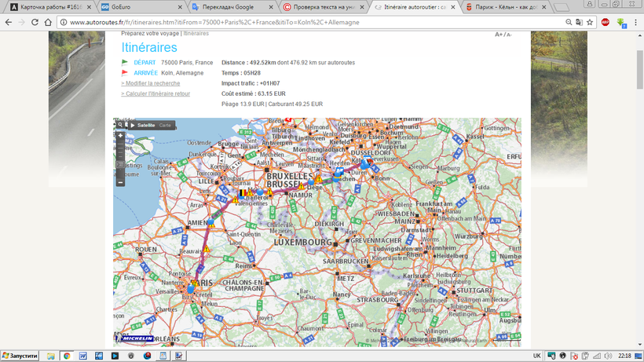
Task: Click the A+/A- text size control
Action: point(503,35)
